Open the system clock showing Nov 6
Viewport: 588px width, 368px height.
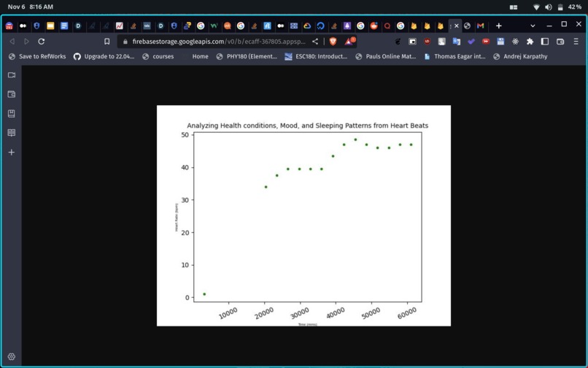click(x=31, y=7)
